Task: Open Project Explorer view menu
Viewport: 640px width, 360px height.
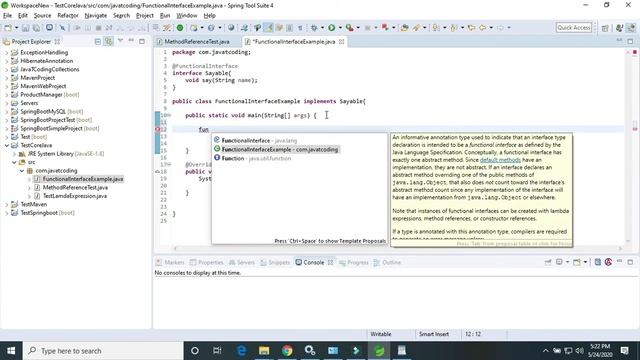Action: click(x=120, y=41)
